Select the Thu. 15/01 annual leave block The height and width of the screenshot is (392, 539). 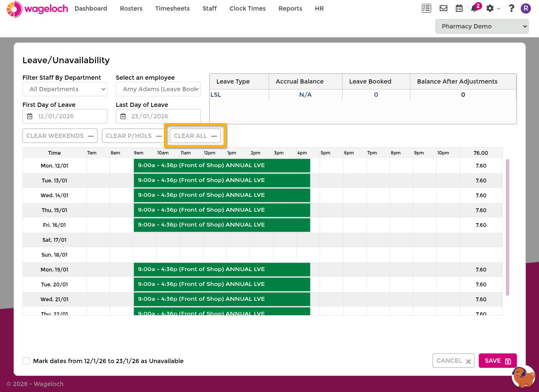pyautogui.click(x=222, y=210)
